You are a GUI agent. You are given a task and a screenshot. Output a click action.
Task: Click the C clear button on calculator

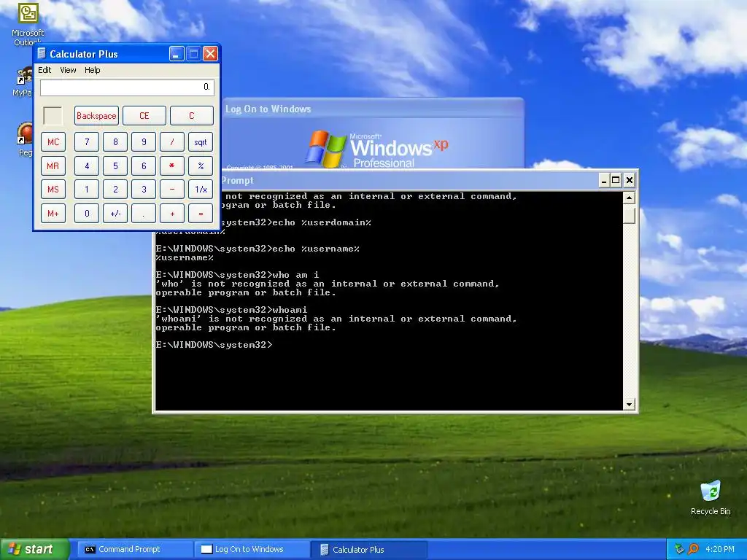point(192,116)
